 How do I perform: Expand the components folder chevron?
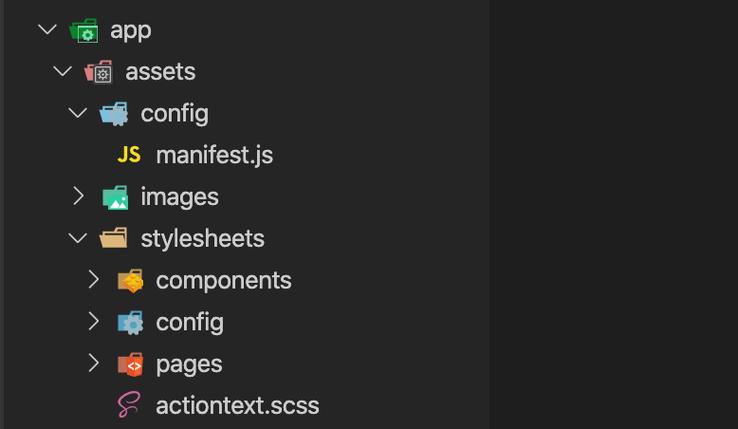pyautogui.click(x=94, y=279)
